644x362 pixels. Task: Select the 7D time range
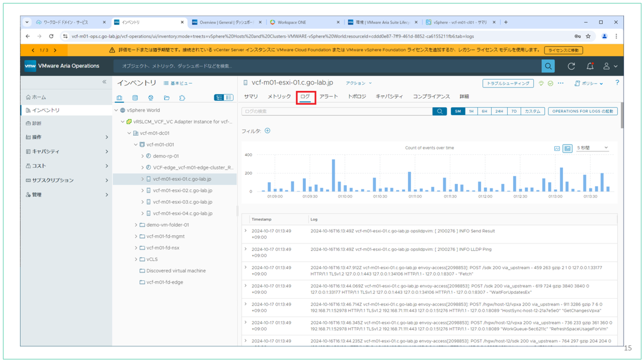pyautogui.click(x=513, y=111)
